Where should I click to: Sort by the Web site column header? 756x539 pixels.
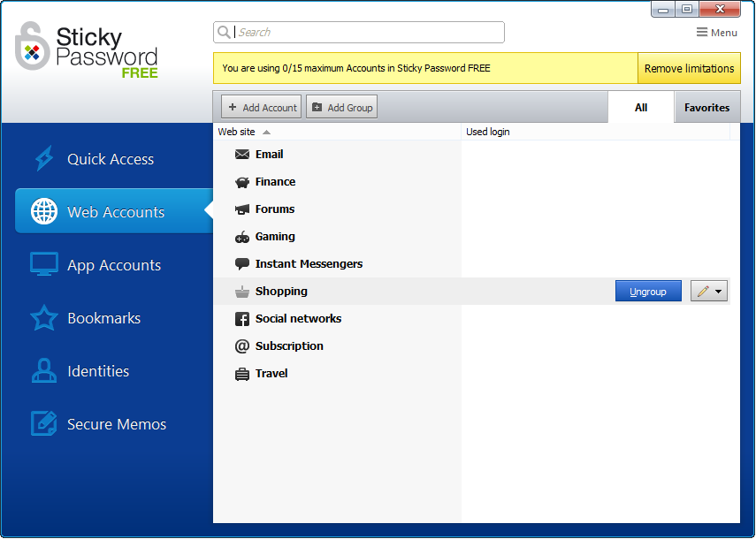click(x=337, y=132)
